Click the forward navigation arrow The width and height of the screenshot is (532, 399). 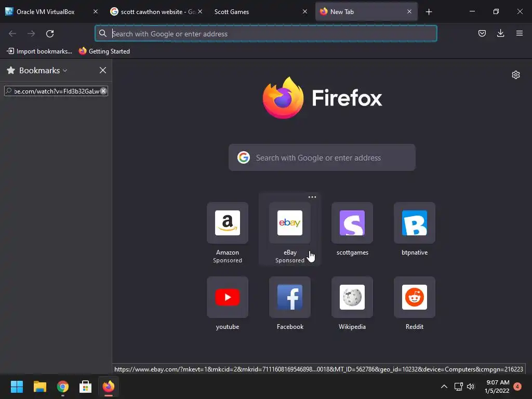31,34
